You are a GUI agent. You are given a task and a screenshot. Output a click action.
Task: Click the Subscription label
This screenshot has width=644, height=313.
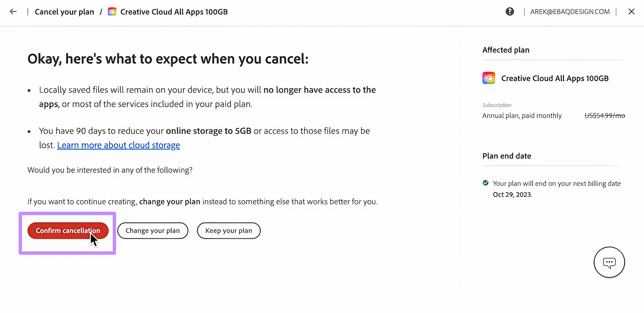(x=497, y=105)
